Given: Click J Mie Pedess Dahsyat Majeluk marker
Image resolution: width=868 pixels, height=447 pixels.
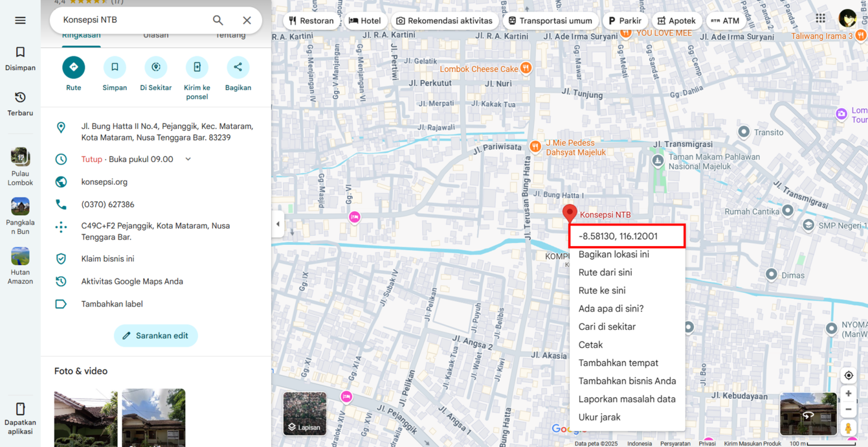Looking at the screenshot, I should (535, 147).
